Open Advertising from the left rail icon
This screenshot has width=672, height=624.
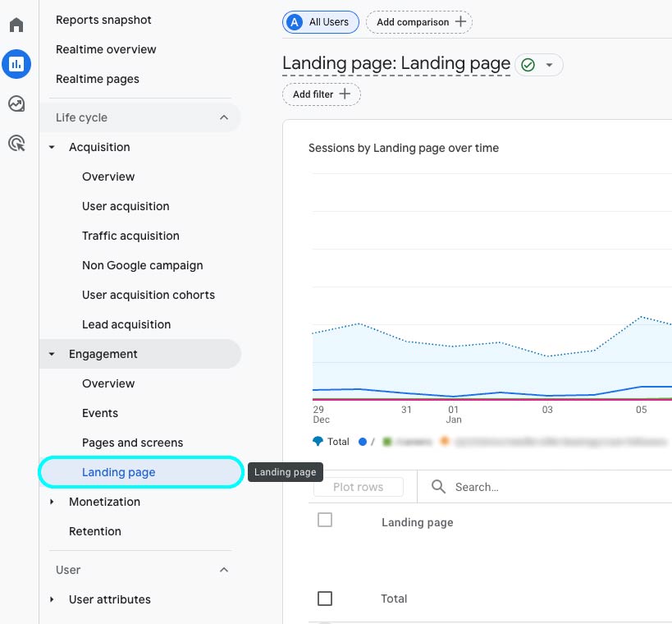pyautogui.click(x=16, y=144)
